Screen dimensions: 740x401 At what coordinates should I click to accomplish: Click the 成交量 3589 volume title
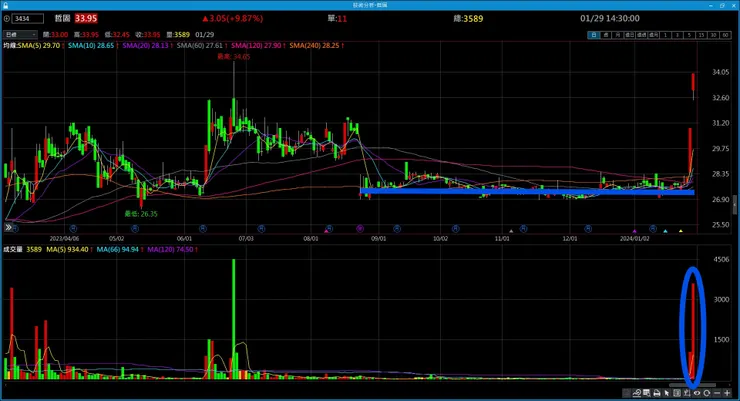[x=22, y=249]
